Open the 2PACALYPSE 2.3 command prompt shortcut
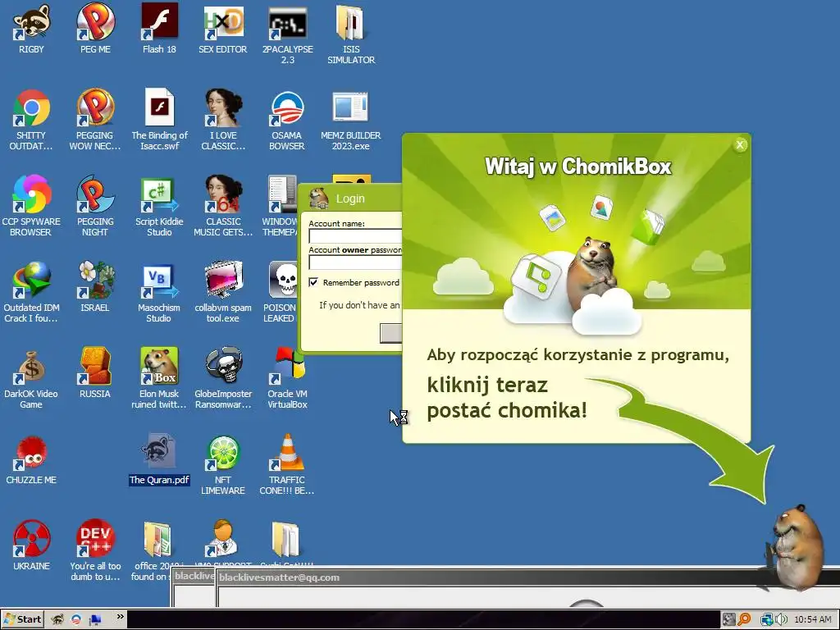 (287, 22)
